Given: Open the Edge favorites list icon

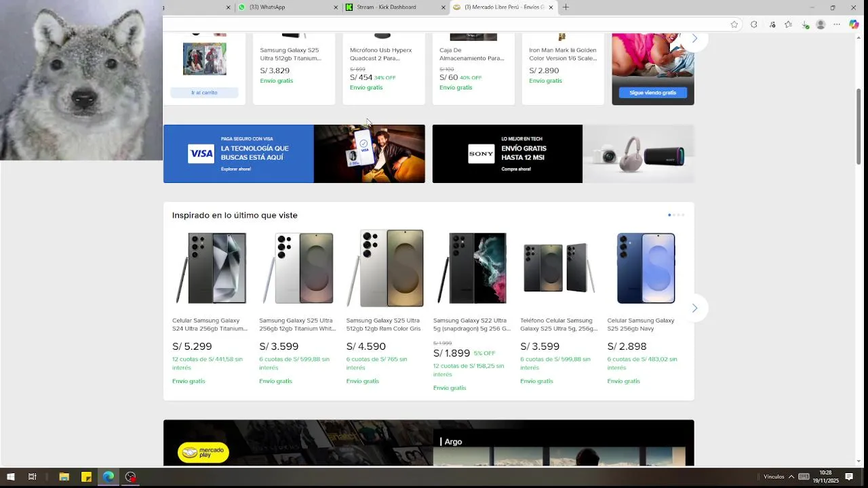Looking at the screenshot, I should 788,24.
